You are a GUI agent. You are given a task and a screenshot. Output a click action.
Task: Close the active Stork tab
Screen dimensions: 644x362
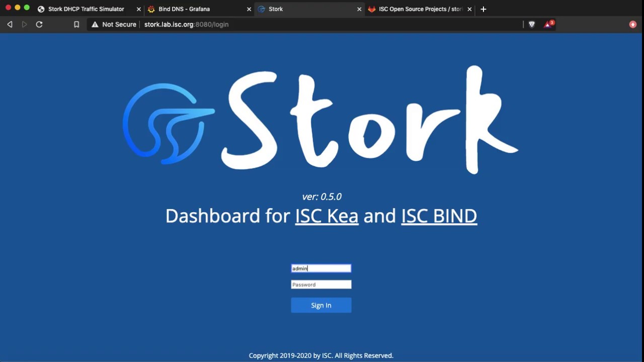point(359,9)
